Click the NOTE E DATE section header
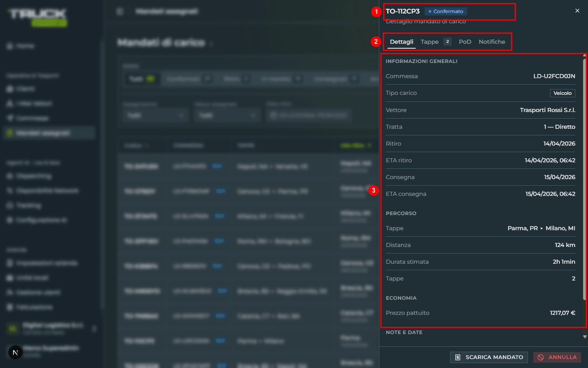 tap(404, 332)
